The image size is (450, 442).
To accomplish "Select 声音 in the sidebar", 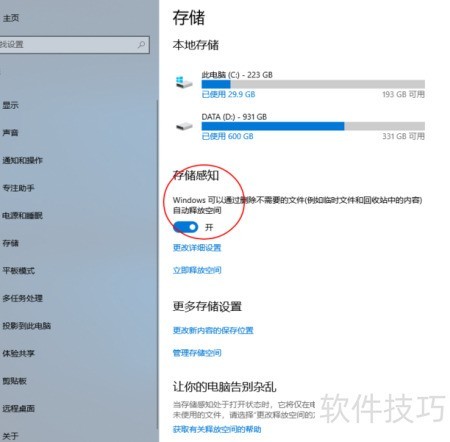I will 10,133.
